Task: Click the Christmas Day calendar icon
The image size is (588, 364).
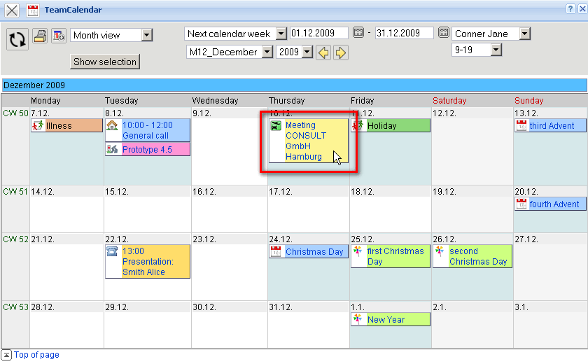Action: [x=276, y=251]
